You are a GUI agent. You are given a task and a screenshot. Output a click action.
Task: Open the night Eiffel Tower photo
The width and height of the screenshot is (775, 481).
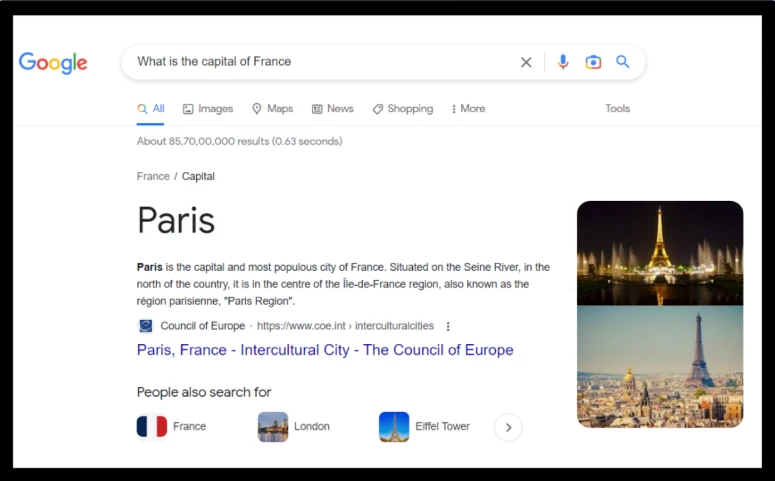point(660,253)
